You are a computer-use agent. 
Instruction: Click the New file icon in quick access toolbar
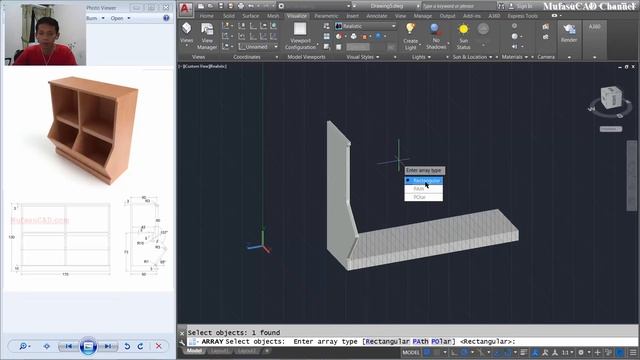(201, 6)
